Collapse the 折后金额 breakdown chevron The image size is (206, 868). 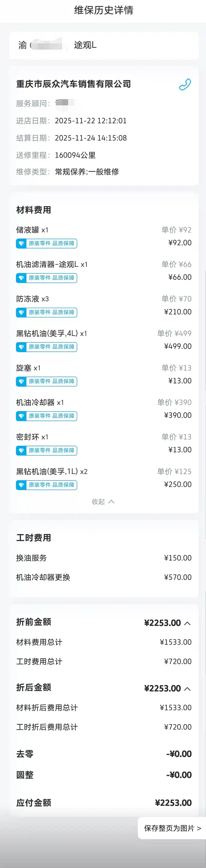click(x=187, y=689)
